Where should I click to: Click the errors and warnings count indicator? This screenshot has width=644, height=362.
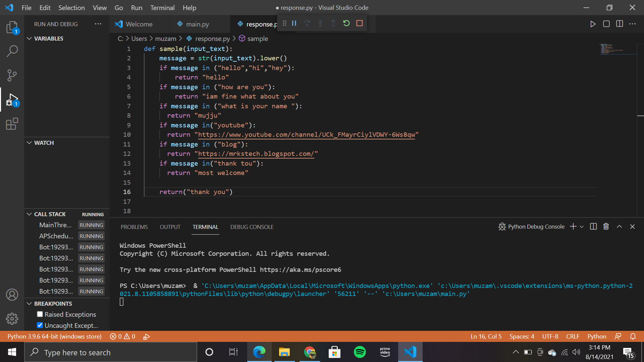click(x=122, y=336)
